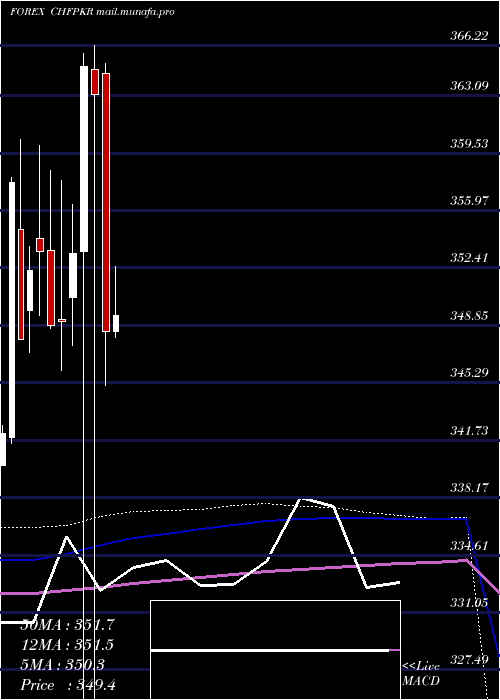
Task: Click the long red candlestick body below the 366.22 high
Action: (x=106, y=202)
